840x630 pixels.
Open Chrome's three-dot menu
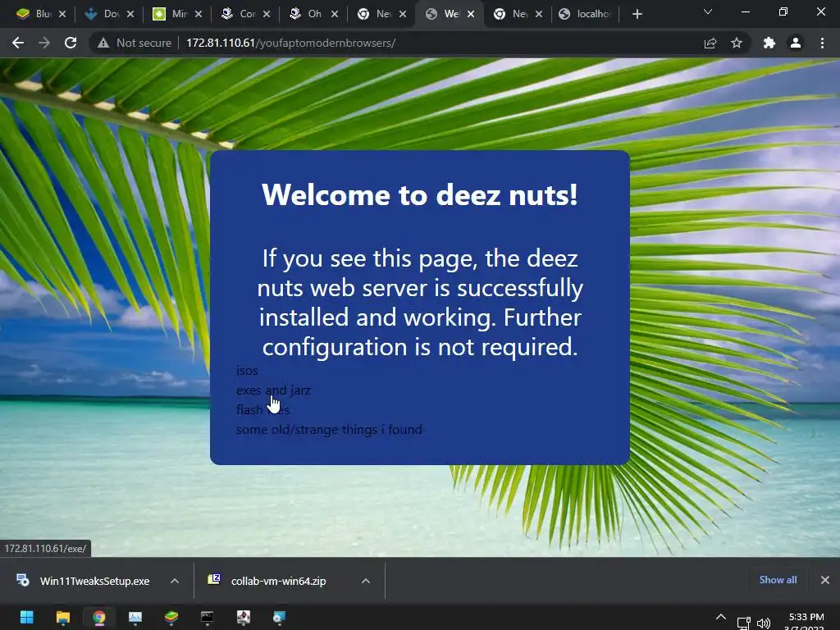click(x=822, y=43)
